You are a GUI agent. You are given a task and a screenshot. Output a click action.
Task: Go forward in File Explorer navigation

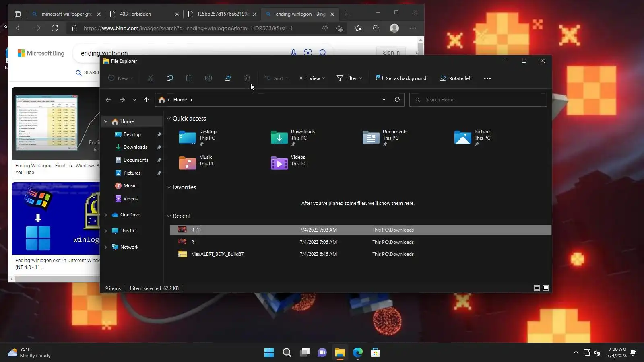(122, 100)
